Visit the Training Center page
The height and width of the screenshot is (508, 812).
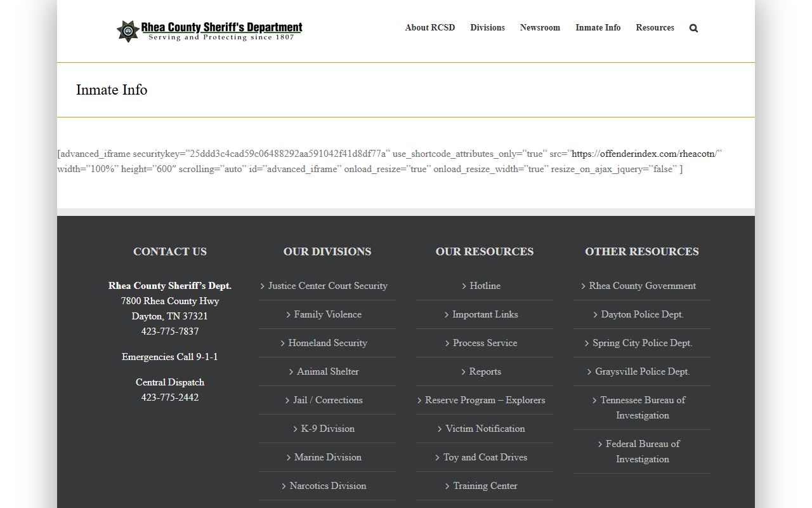pyautogui.click(x=485, y=486)
